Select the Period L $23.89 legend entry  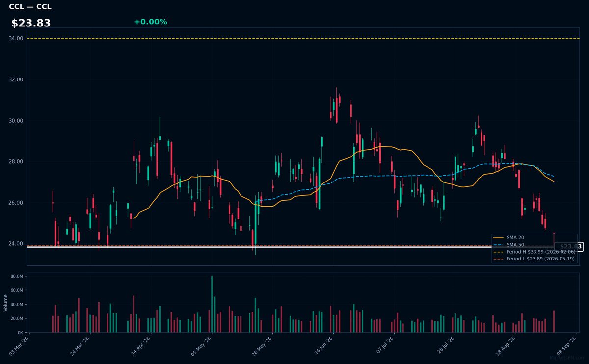(534, 259)
